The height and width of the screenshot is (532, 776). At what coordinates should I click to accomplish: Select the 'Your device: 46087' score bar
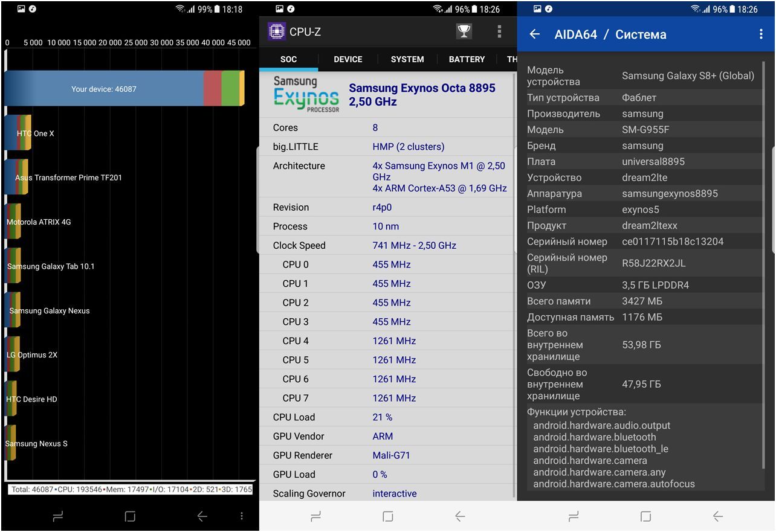click(104, 89)
